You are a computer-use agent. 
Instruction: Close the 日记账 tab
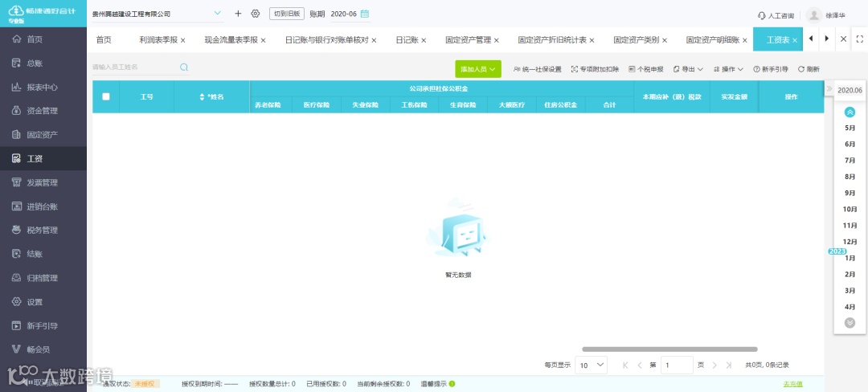click(x=424, y=40)
